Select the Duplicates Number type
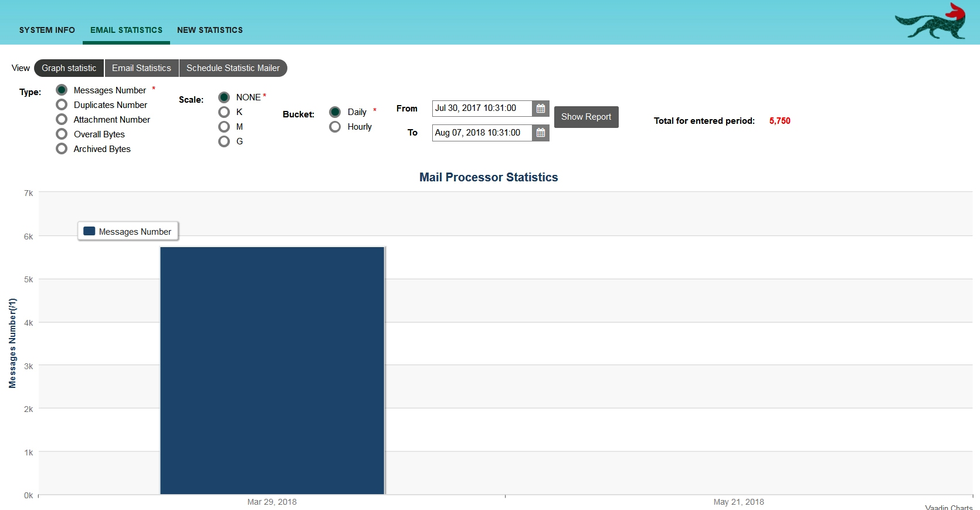 62,104
